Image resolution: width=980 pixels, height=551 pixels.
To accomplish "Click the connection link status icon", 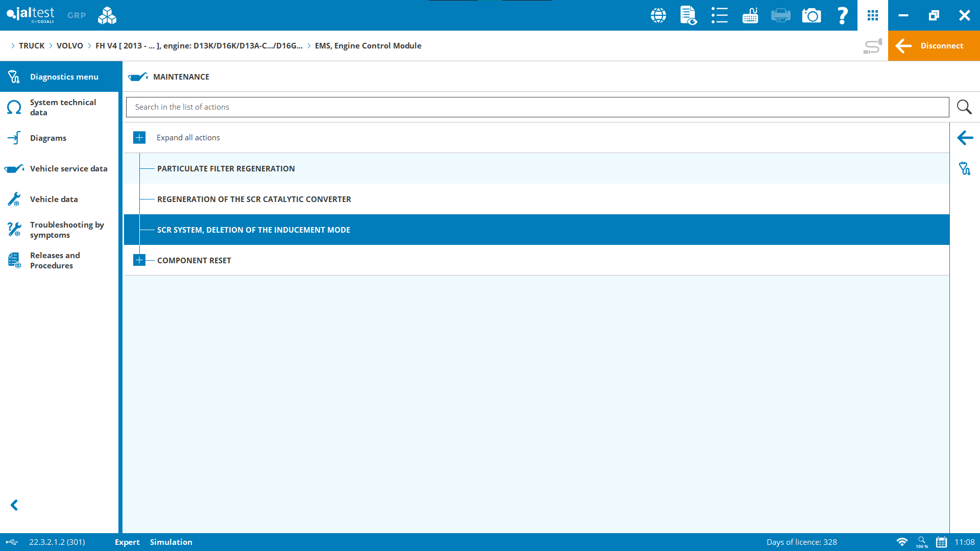I will point(873,46).
